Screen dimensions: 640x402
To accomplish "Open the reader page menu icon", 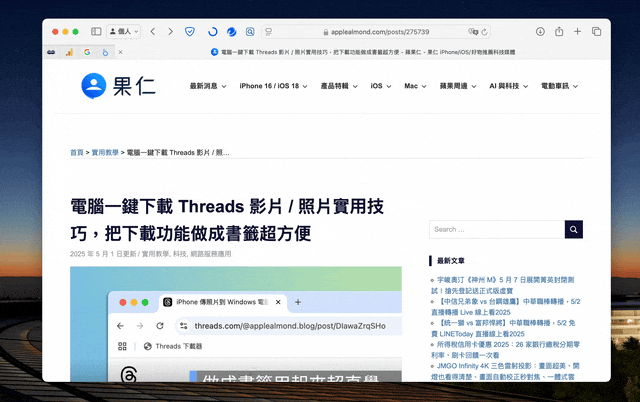I will pyautogui.click(x=269, y=31).
